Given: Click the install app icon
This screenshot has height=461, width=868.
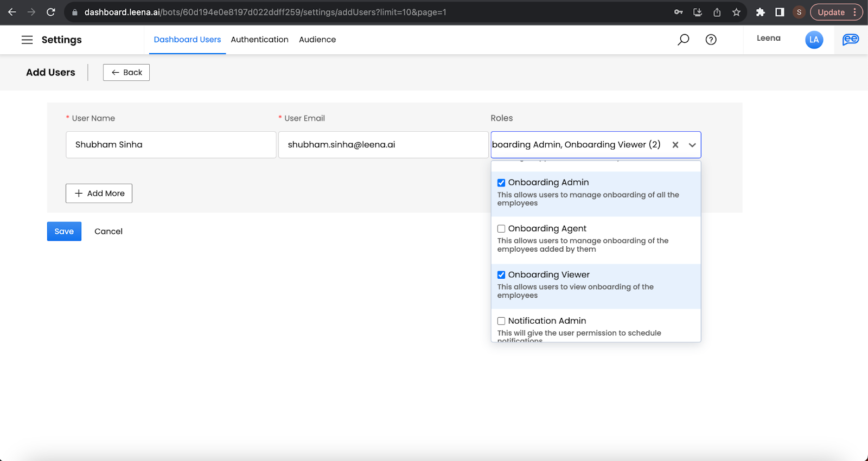Looking at the screenshot, I should click(698, 12).
